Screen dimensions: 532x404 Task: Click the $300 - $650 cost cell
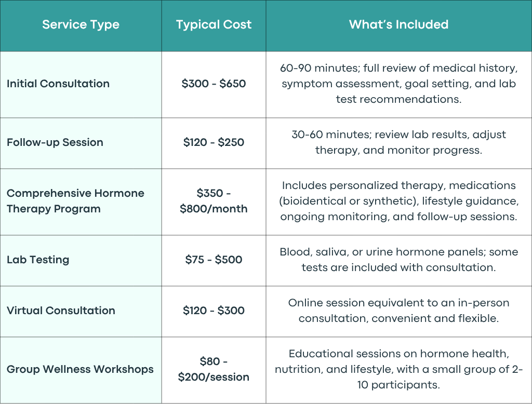pos(214,84)
